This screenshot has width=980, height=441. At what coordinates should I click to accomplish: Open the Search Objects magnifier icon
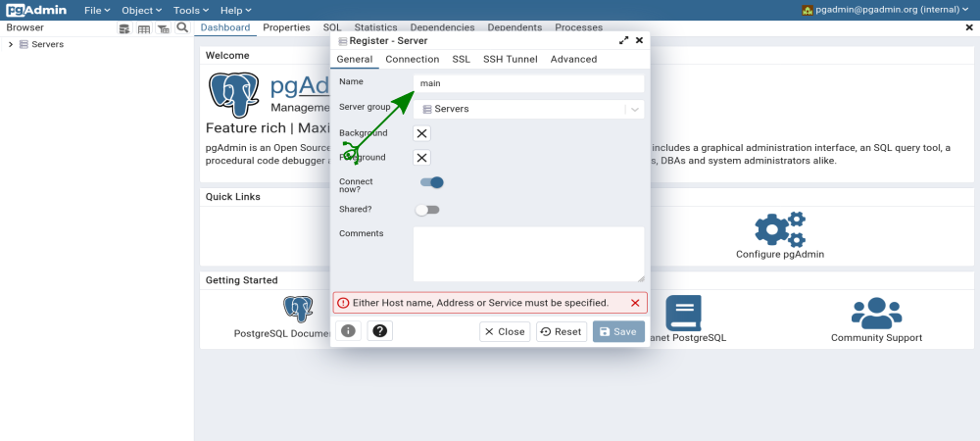pyautogui.click(x=182, y=28)
